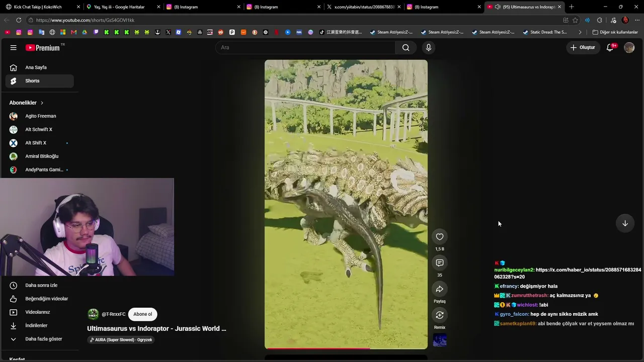Open İndirilenler (Downloads) in sidebar

click(39, 326)
